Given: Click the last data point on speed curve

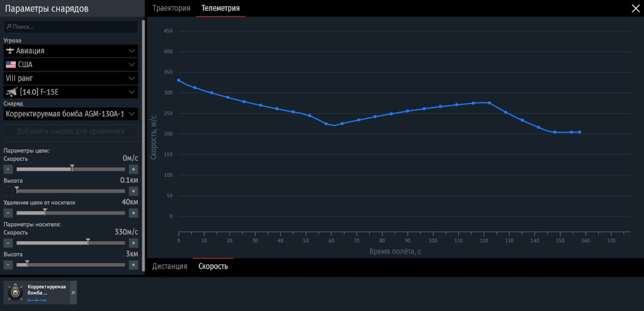Looking at the screenshot, I should point(580,132).
